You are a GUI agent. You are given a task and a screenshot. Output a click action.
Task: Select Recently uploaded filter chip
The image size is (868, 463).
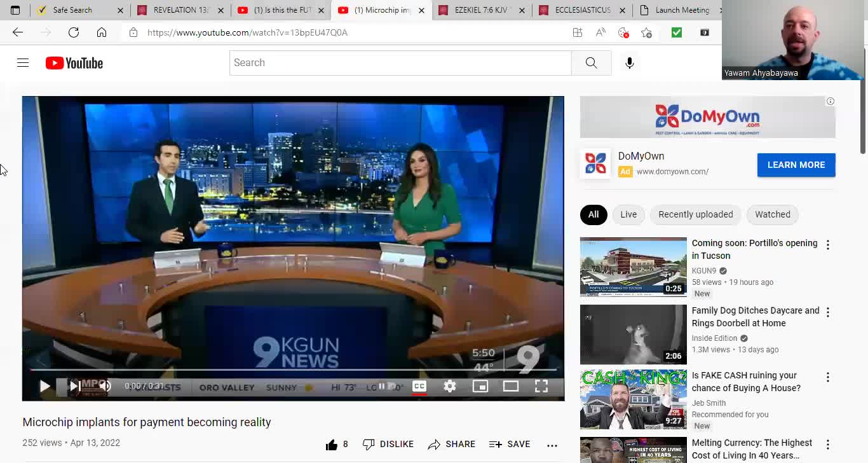coord(696,214)
